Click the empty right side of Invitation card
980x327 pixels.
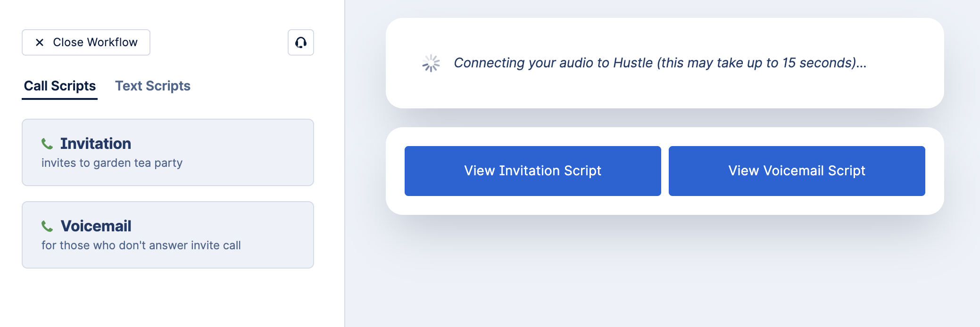[264, 152]
